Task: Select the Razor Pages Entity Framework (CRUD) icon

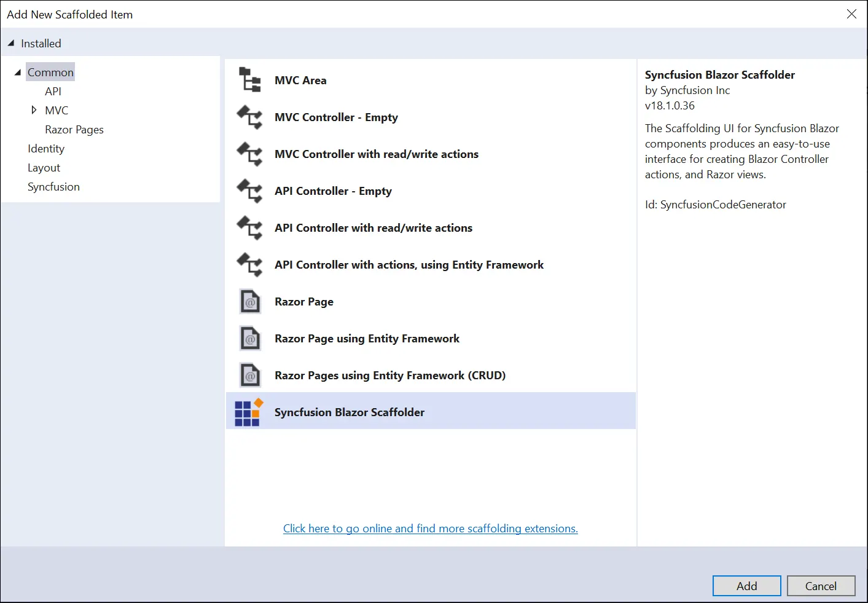Action: tap(249, 375)
